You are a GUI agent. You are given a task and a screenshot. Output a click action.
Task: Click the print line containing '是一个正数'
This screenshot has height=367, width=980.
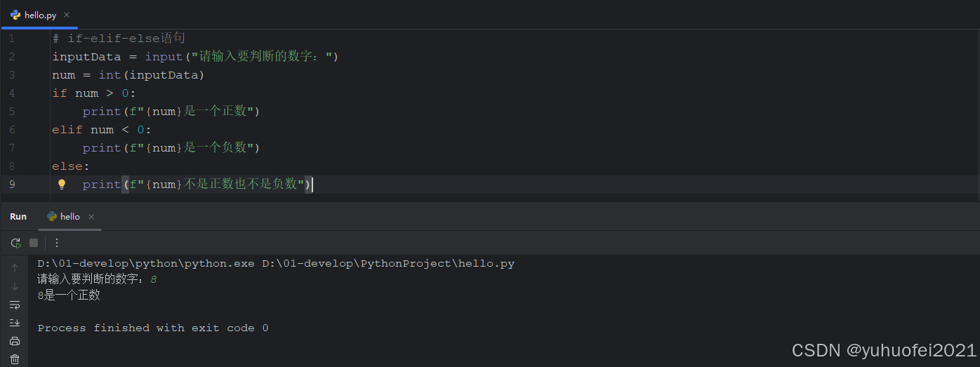(x=171, y=111)
